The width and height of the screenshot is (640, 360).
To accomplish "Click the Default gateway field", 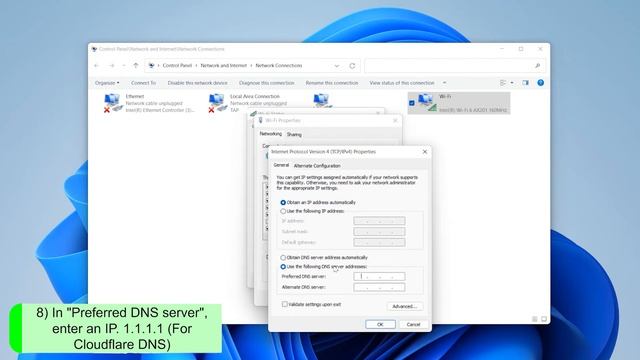I will (x=379, y=242).
